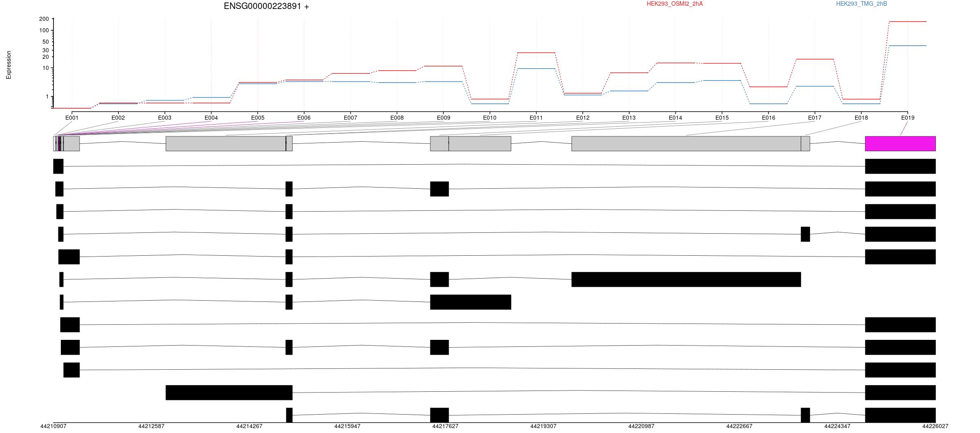The height and width of the screenshot is (433, 980).
Task: Click exon label E005
Action: click(258, 118)
